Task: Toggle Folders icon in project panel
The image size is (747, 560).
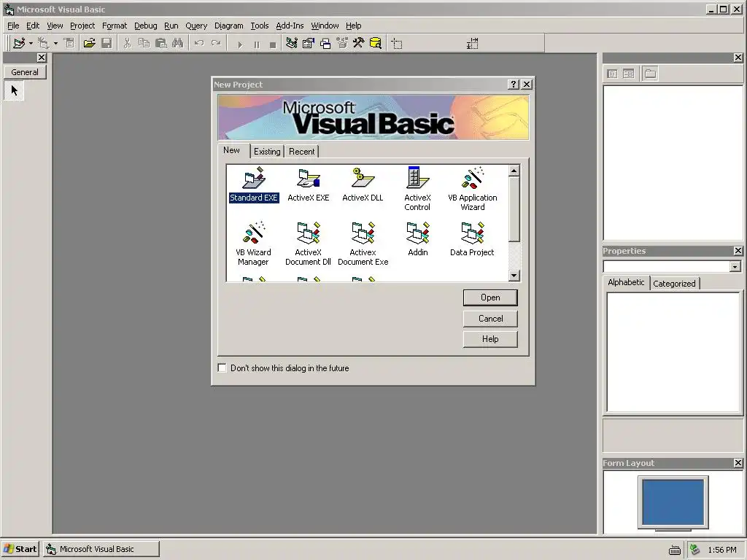Action: pos(650,74)
